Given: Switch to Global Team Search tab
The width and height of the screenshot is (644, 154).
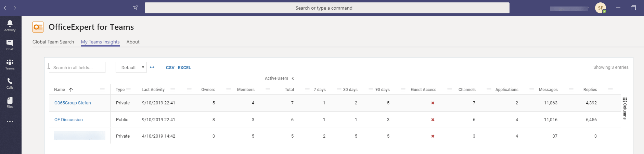Looking at the screenshot, I should pyautogui.click(x=53, y=42).
